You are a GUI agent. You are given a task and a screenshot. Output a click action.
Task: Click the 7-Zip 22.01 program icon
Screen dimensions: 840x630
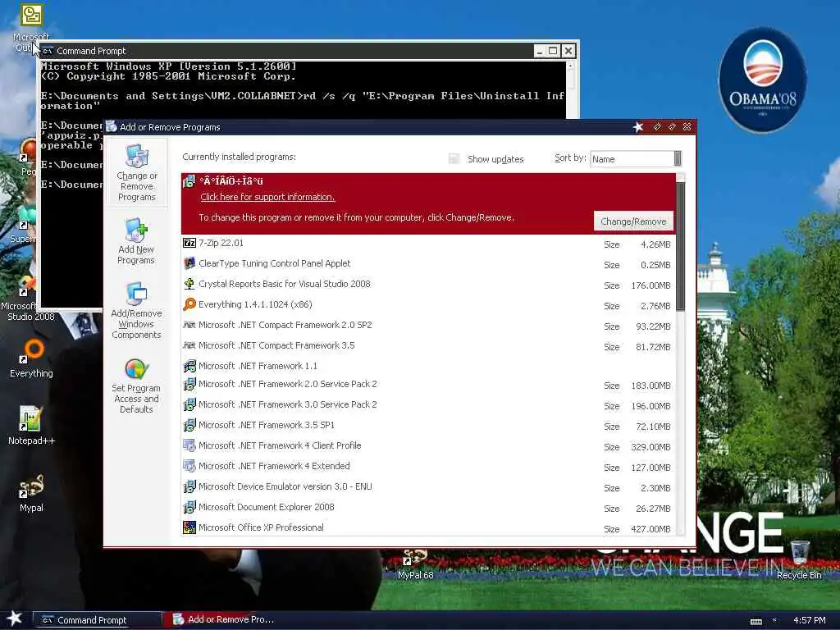(x=189, y=243)
